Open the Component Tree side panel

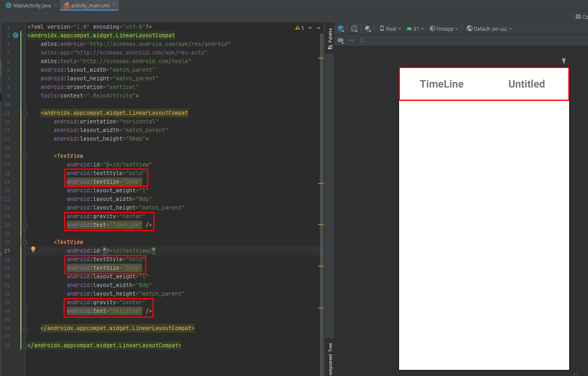[330, 359]
